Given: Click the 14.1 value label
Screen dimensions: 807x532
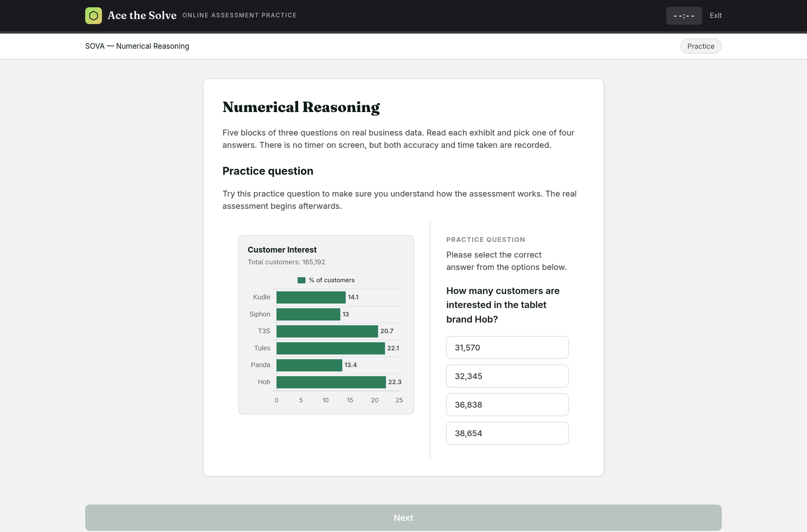Looking at the screenshot, I should coord(353,297).
